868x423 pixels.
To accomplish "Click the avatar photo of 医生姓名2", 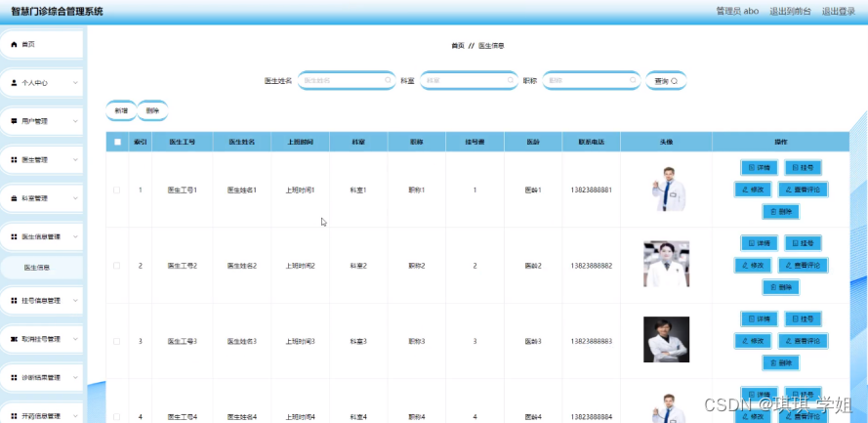I will click(x=667, y=264).
